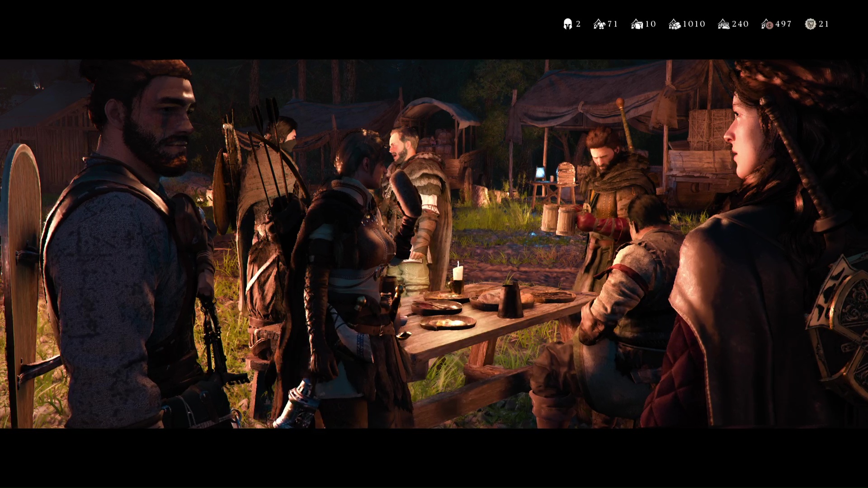Click the camp stone block resource icon
This screenshot has height=488, width=868.
pyautogui.click(x=637, y=24)
